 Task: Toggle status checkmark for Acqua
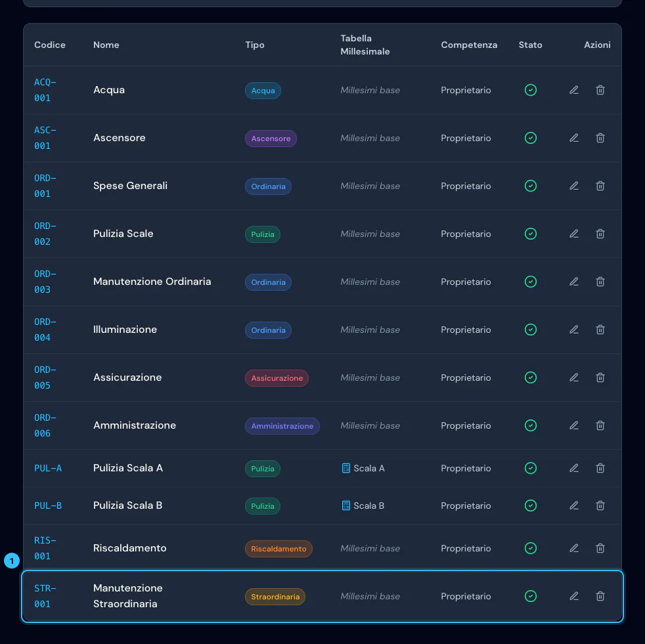531,90
